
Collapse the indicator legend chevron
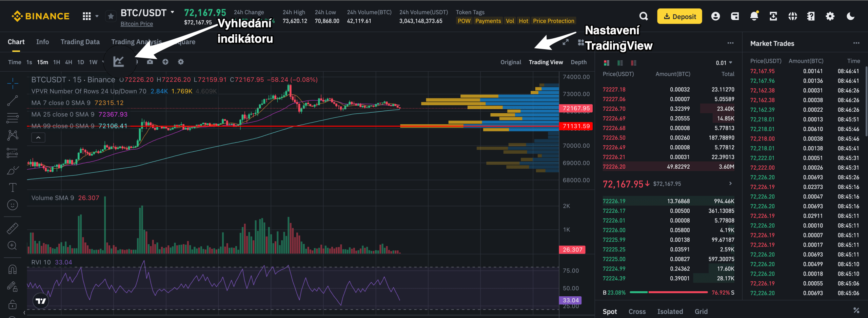click(x=38, y=137)
